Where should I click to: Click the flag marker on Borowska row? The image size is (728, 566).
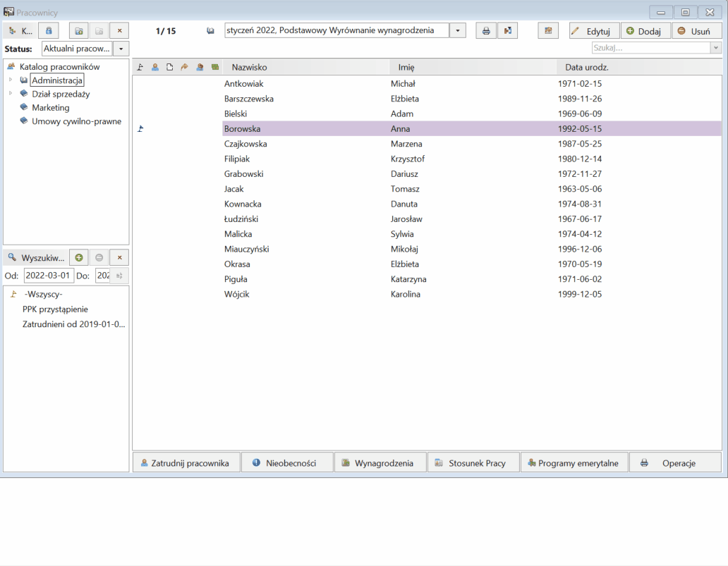140,128
